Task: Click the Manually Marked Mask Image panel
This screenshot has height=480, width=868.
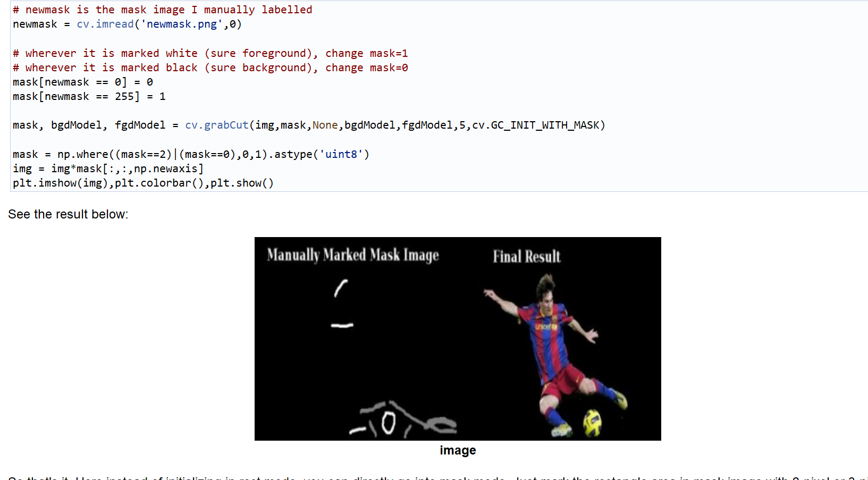Action: coord(356,339)
